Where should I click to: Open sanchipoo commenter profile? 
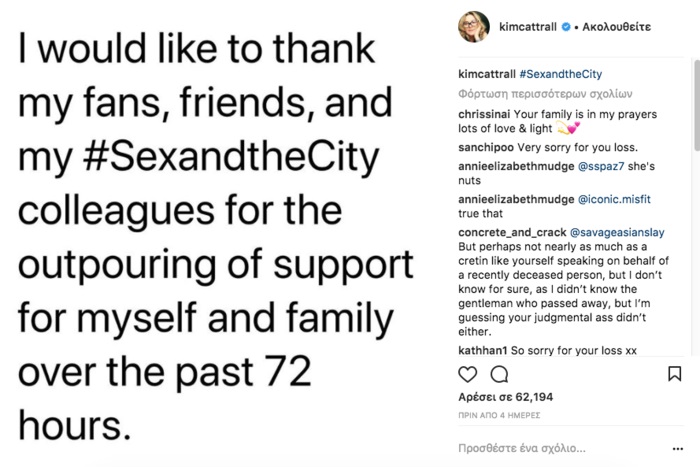(487, 147)
